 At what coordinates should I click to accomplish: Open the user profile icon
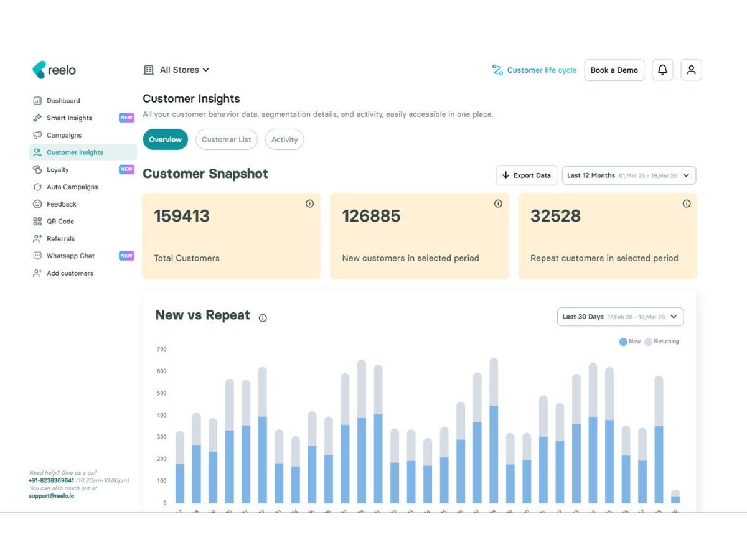coord(691,70)
